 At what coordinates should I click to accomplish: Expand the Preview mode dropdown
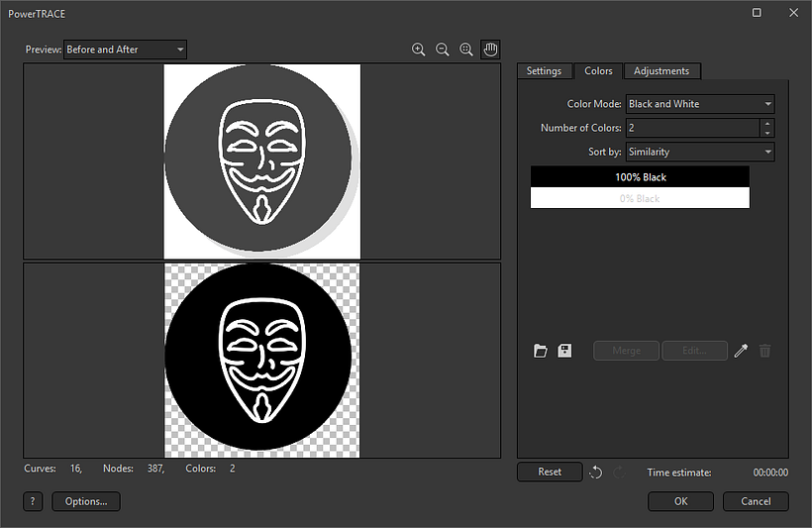point(125,50)
